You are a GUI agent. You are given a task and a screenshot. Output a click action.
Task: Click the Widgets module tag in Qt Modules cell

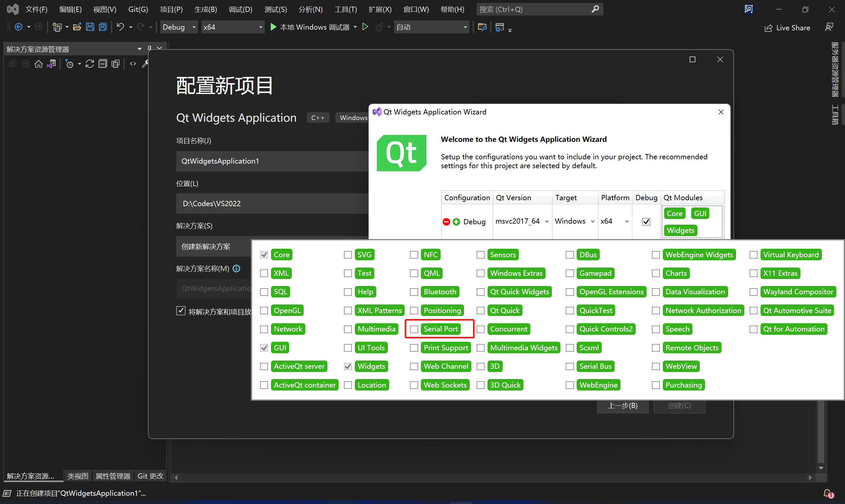click(681, 230)
